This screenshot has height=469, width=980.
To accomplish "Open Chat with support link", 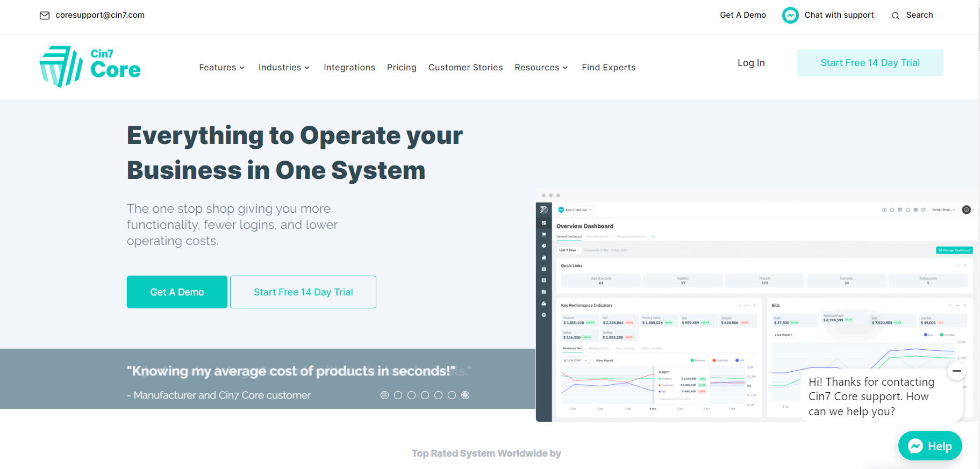I will (839, 15).
